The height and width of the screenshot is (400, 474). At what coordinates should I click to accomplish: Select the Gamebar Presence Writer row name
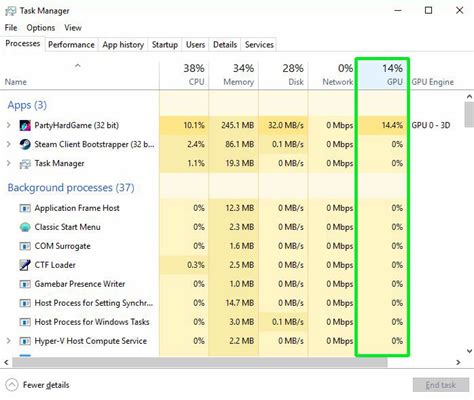(80, 284)
